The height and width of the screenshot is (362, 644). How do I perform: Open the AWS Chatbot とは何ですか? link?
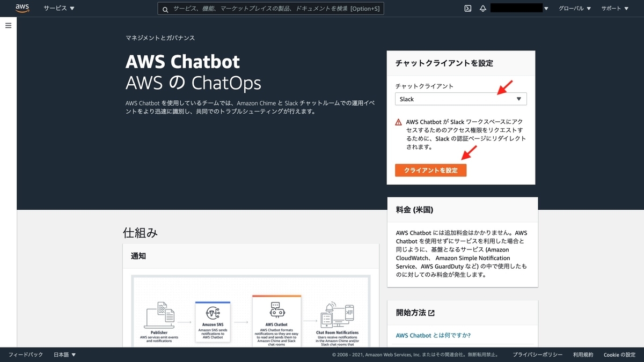[433, 335]
